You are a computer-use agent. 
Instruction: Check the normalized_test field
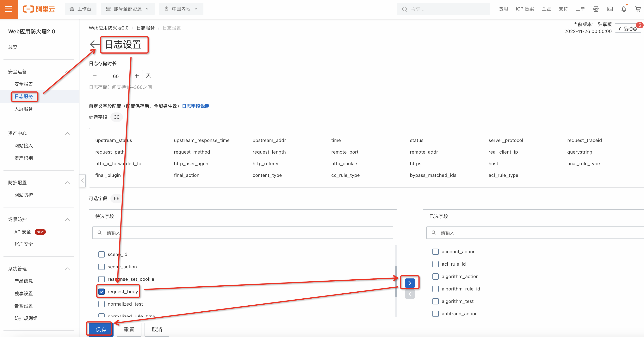pyautogui.click(x=102, y=304)
